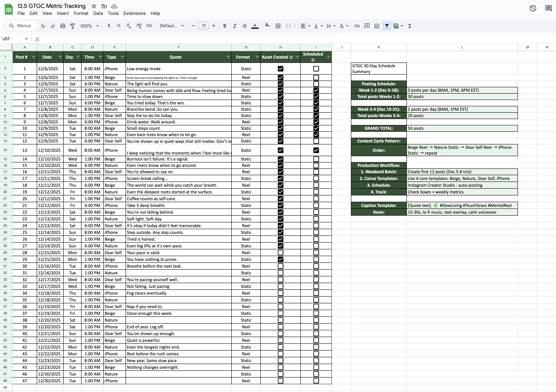Open the fill color picker
The height and width of the screenshot is (392, 556).
coord(267,25)
